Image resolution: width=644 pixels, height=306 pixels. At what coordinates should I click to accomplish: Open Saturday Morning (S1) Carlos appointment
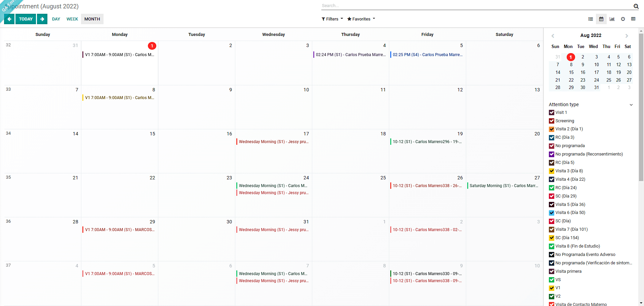504,186
